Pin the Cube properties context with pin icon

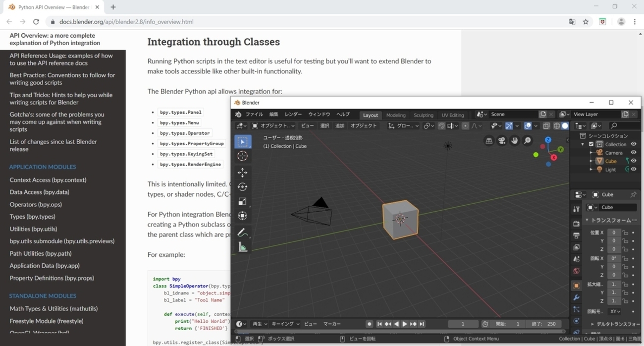pyautogui.click(x=633, y=195)
